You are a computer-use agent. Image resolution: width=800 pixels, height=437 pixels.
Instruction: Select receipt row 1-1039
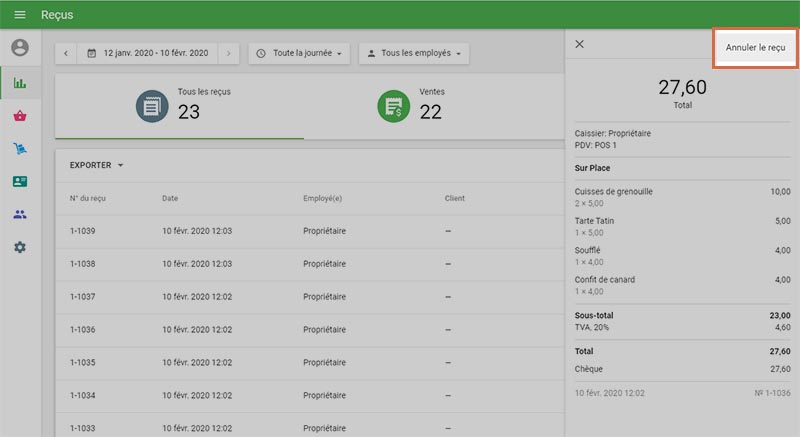tap(300, 231)
